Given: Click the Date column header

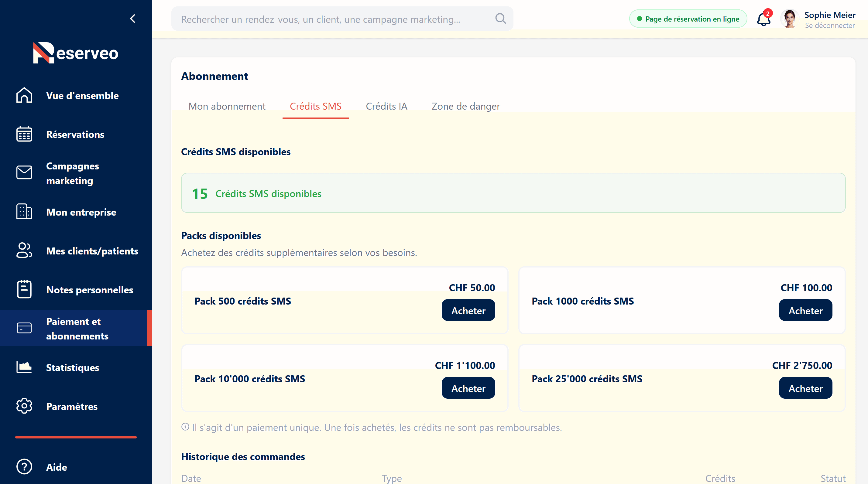Looking at the screenshot, I should click(191, 478).
